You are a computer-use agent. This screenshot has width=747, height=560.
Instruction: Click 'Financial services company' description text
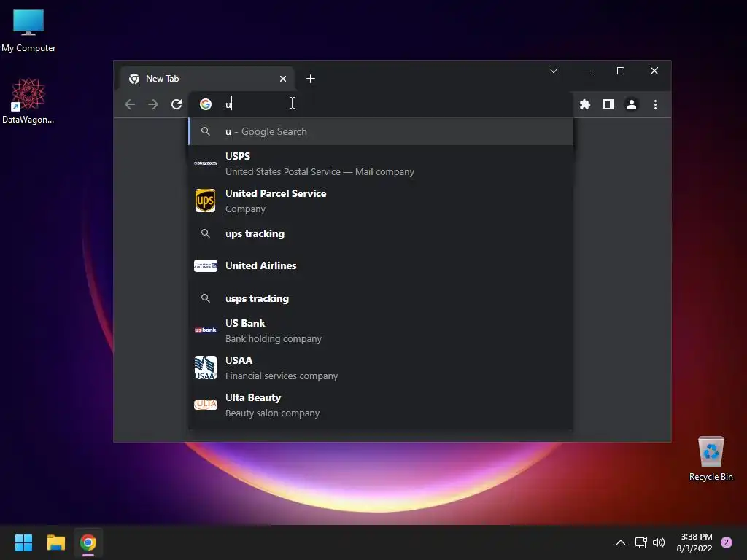pos(282,376)
